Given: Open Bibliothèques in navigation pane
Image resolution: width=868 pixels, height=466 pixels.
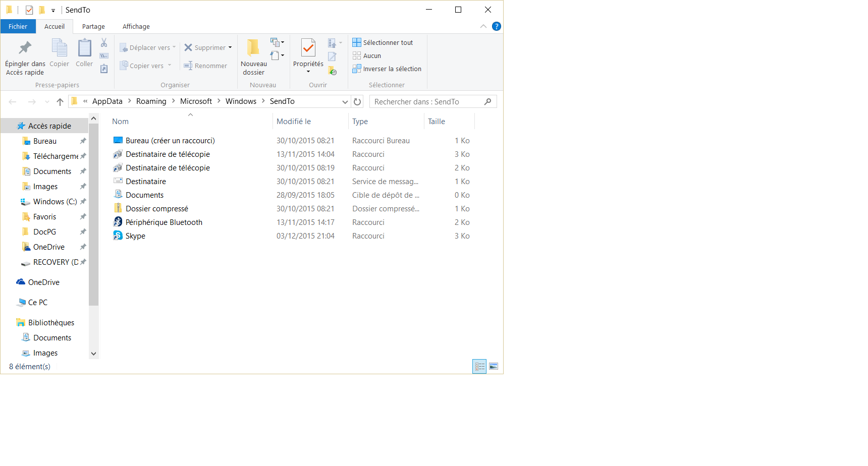Looking at the screenshot, I should coord(45,323).
